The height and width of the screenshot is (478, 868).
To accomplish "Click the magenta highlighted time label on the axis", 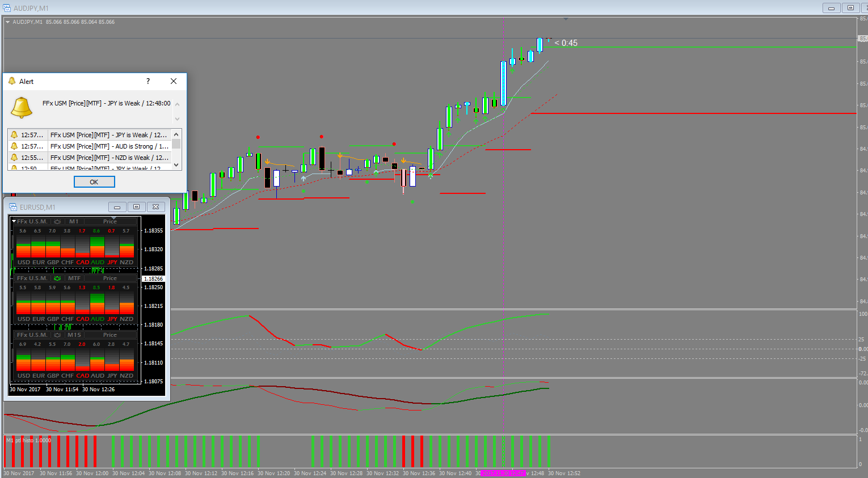I will (x=503, y=473).
